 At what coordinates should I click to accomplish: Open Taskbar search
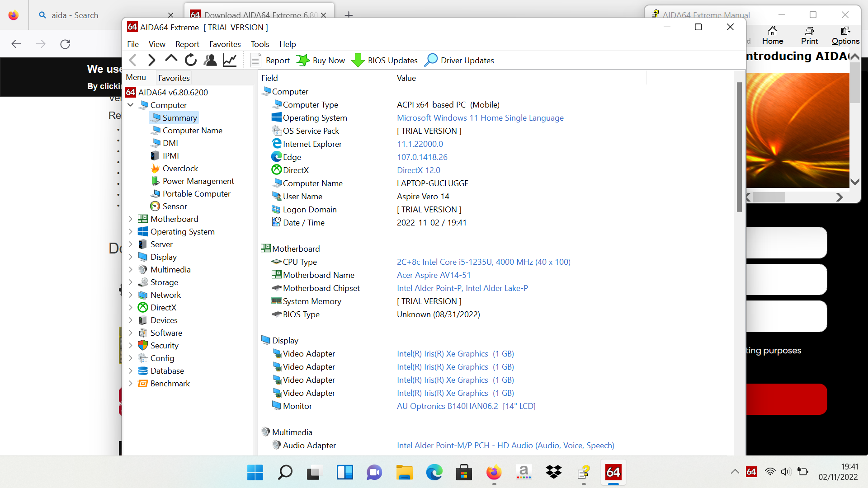click(285, 473)
